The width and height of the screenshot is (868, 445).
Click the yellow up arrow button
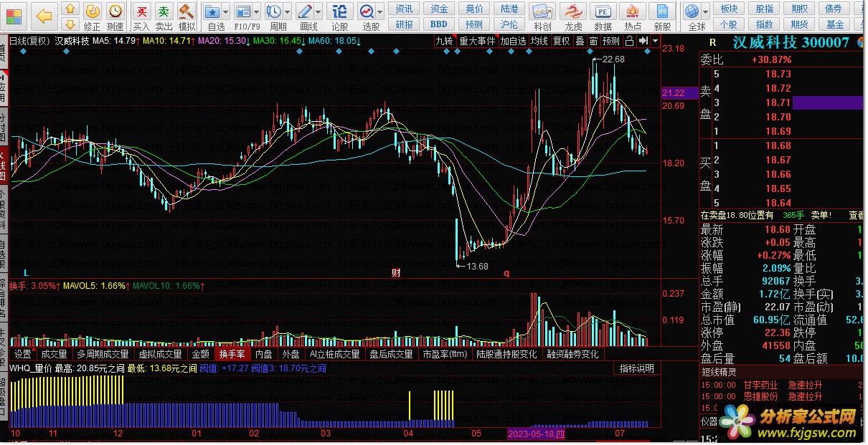pos(70,9)
